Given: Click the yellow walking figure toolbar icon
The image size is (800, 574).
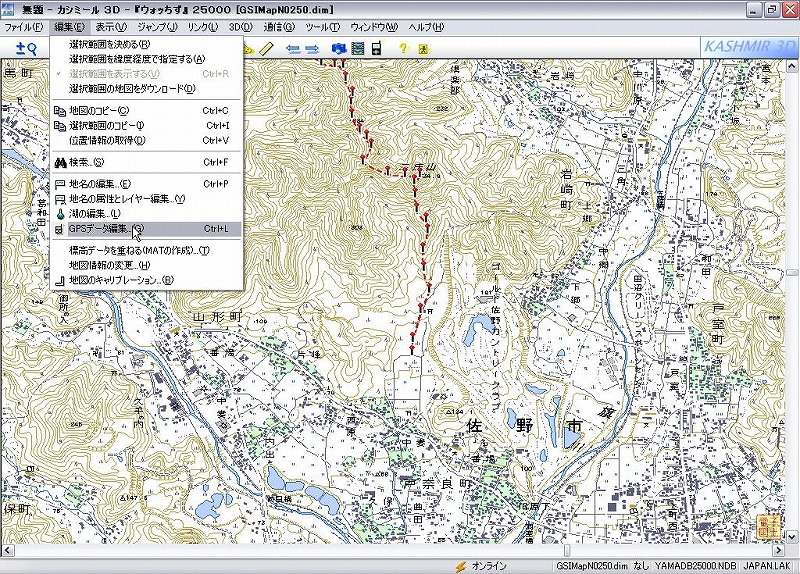Looking at the screenshot, I should (423, 49).
